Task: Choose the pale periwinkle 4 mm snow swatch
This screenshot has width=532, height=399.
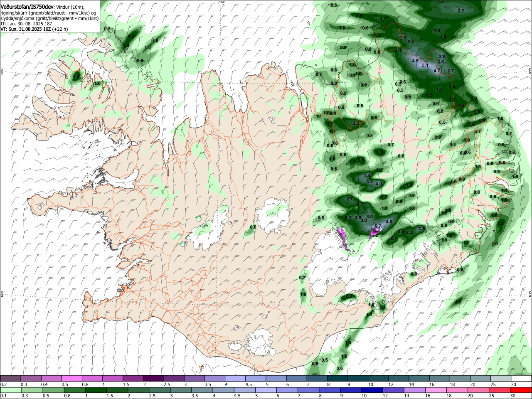Action: tap(235, 379)
